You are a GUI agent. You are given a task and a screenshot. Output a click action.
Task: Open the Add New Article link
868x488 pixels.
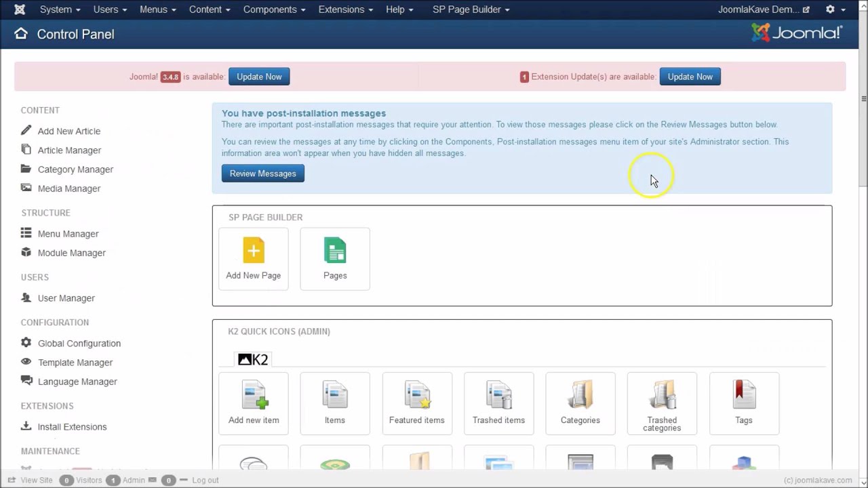coord(69,131)
